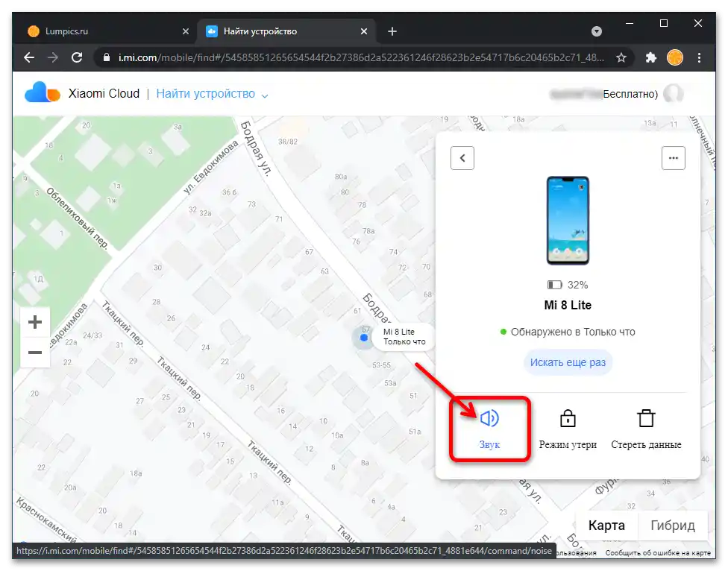The height and width of the screenshot is (571, 728).
Task: Zoom in the map with plus button
Action: point(35,322)
